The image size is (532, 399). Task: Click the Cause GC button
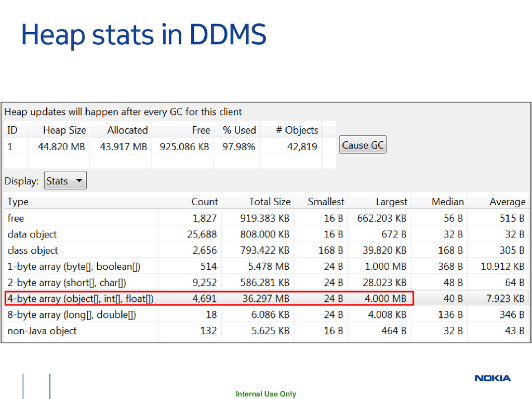(363, 145)
